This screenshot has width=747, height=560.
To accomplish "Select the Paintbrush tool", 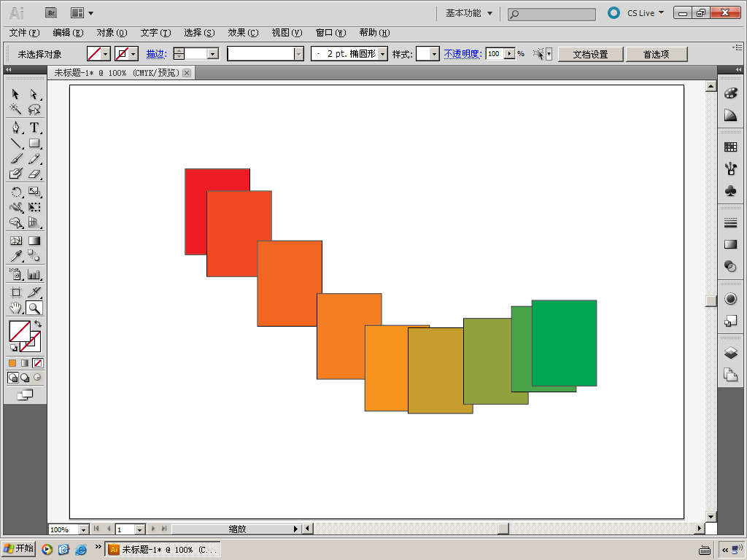I will [15, 158].
